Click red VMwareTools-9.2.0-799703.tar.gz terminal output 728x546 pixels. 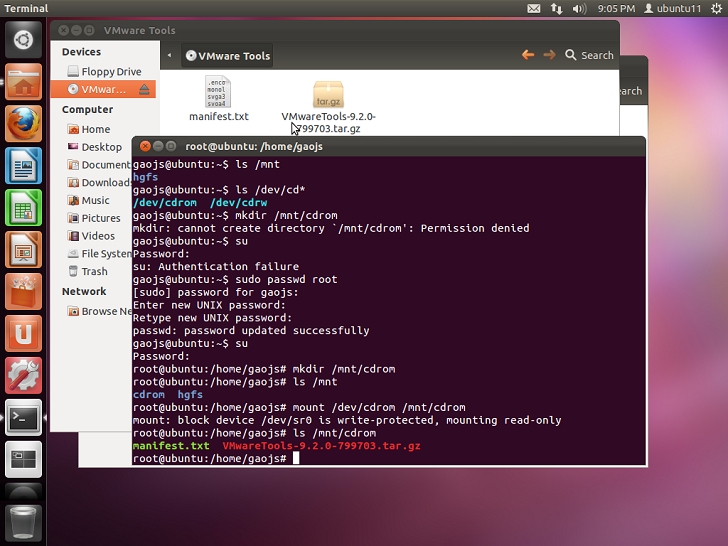pos(322,446)
